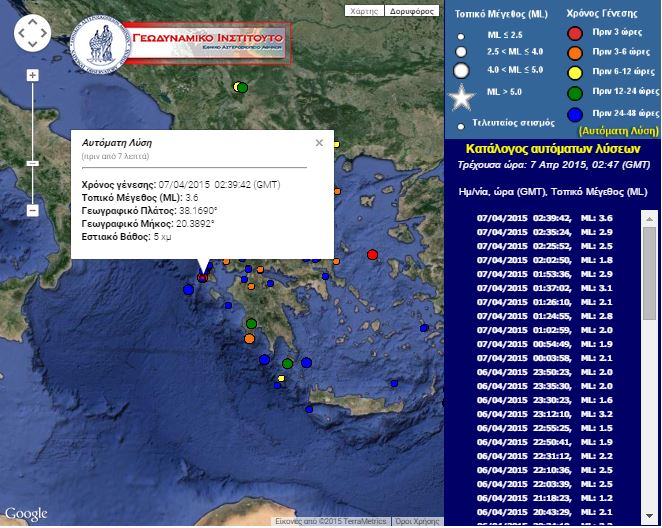The image size is (662, 528).
Task: Select the green earthquake marker on Peloponnese
Action: coord(251,323)
